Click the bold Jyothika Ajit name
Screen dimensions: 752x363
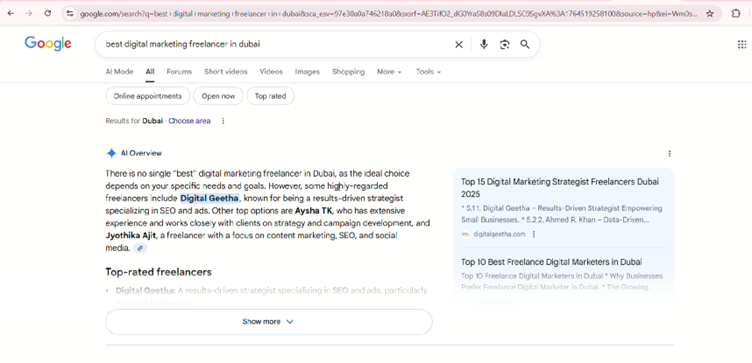tap(132, 235)
